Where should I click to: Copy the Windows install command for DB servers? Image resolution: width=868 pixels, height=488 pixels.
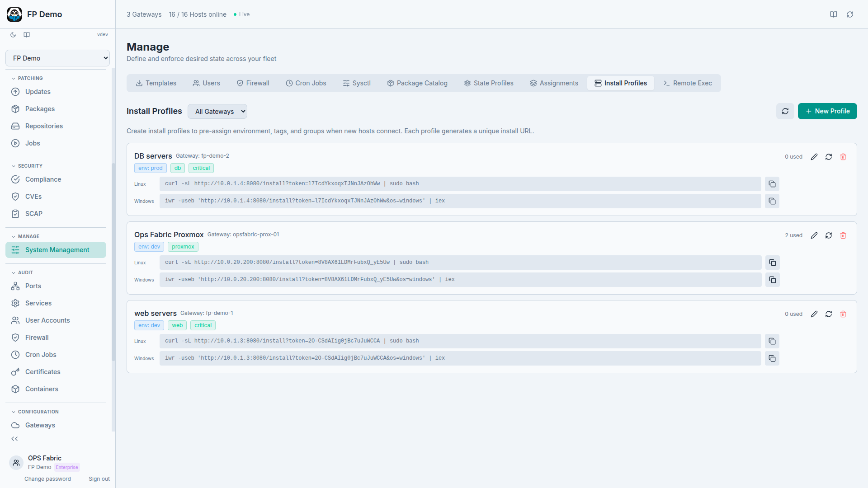772,201
